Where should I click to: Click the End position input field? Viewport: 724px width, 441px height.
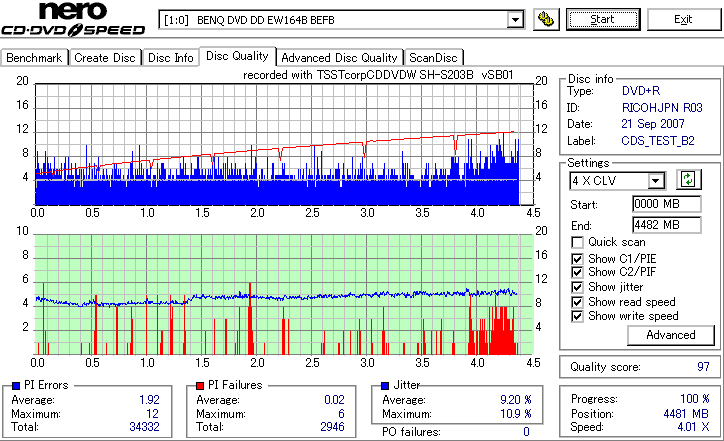pos(666,225)
